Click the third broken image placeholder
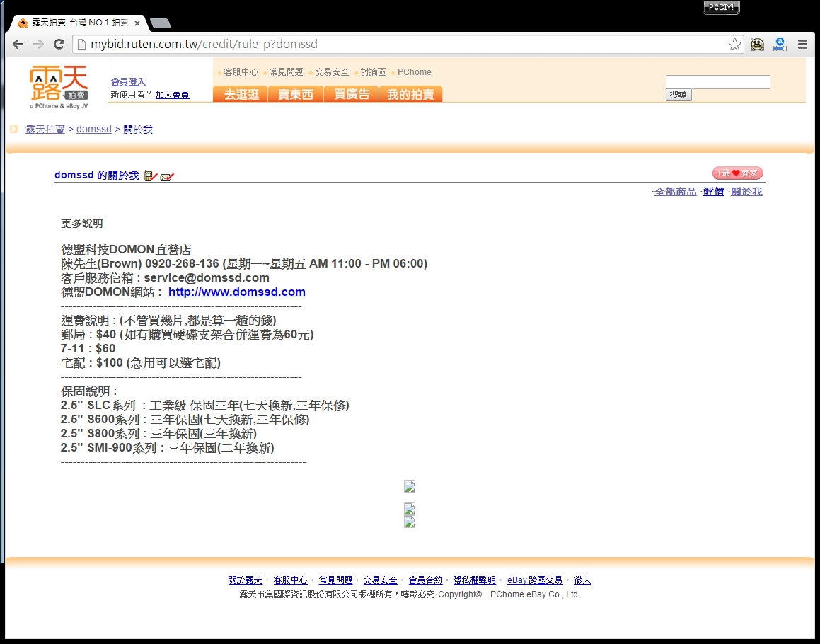The width and height of the screenshot is (820, 644). [410, 522]
